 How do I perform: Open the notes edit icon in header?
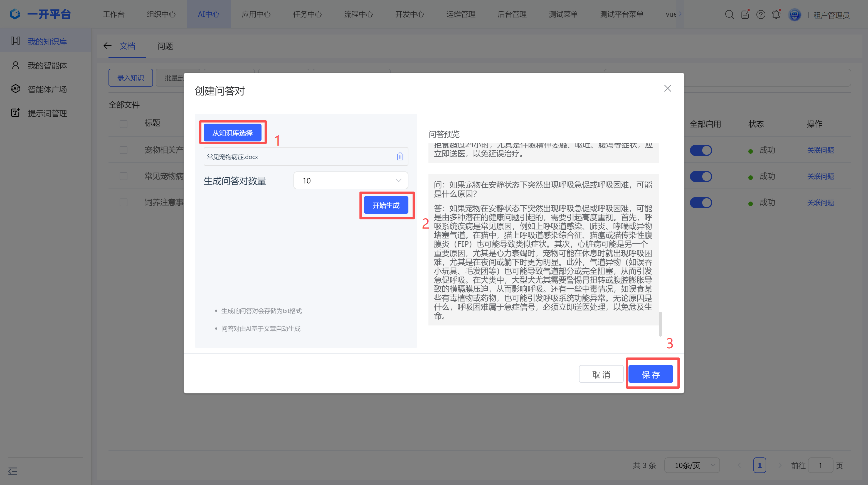tap(745, 14)
